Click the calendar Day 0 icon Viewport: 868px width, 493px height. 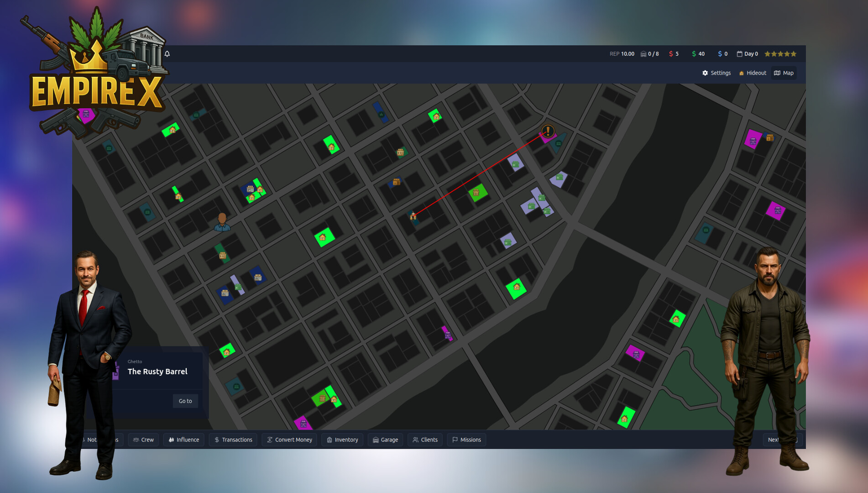740,54
